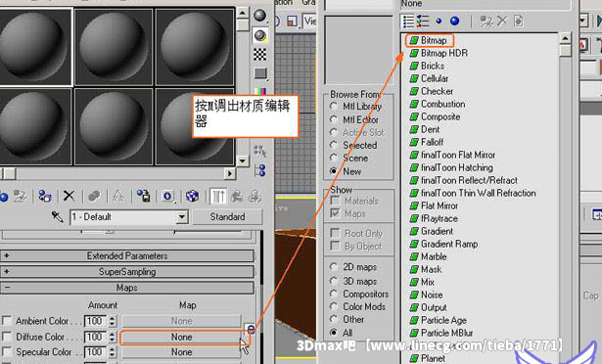Open the 1 - Default material name dropdown
Viewport: 602px width, 364px height.
coord(182,217)
